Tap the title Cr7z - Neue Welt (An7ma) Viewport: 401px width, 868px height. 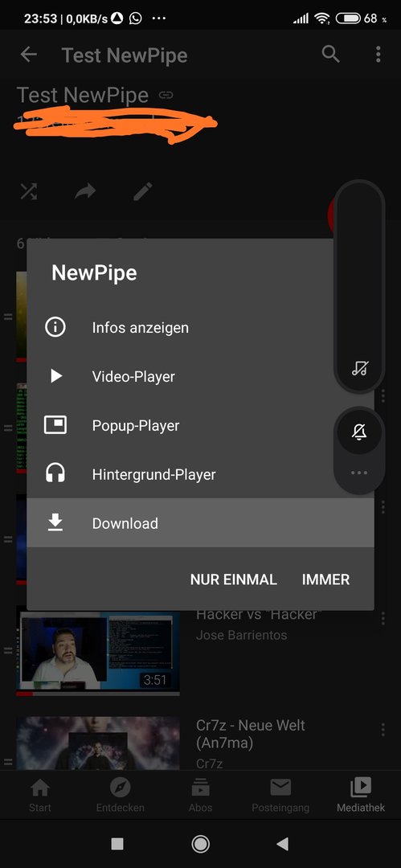click(251, 734)
